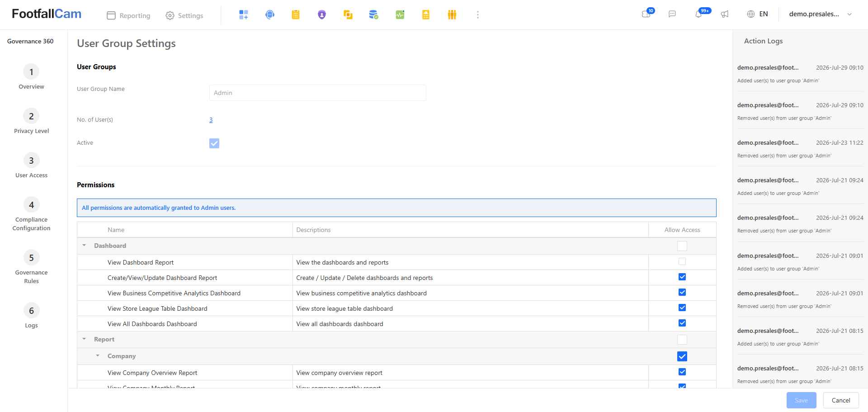This screenshot has height=412, width=868.
Task: Open the three-dot more modules menu
Action: pos(478,15)
